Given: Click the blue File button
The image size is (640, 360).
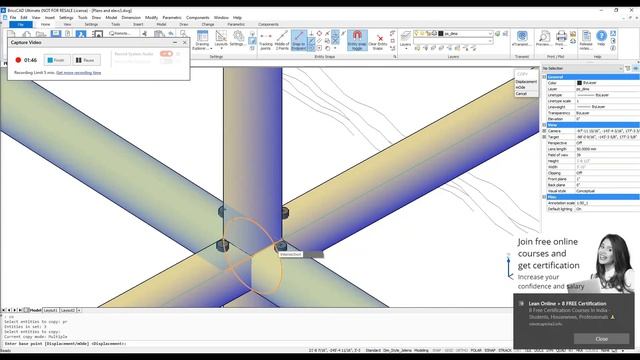Looking at the screenshot, I should tap(20, 24).
